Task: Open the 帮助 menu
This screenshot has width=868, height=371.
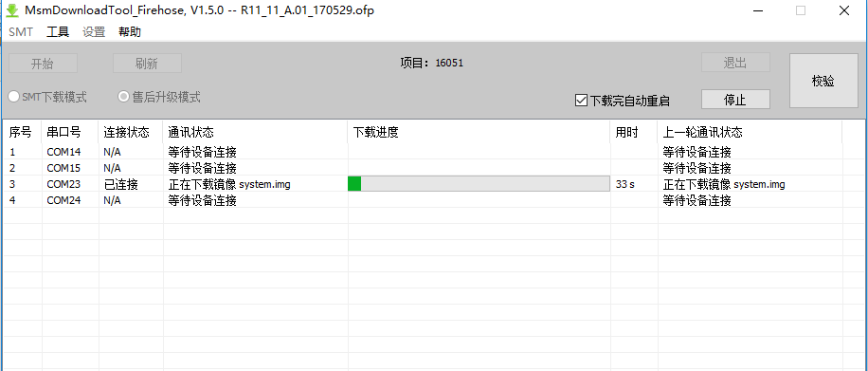Action: point(130,32)
